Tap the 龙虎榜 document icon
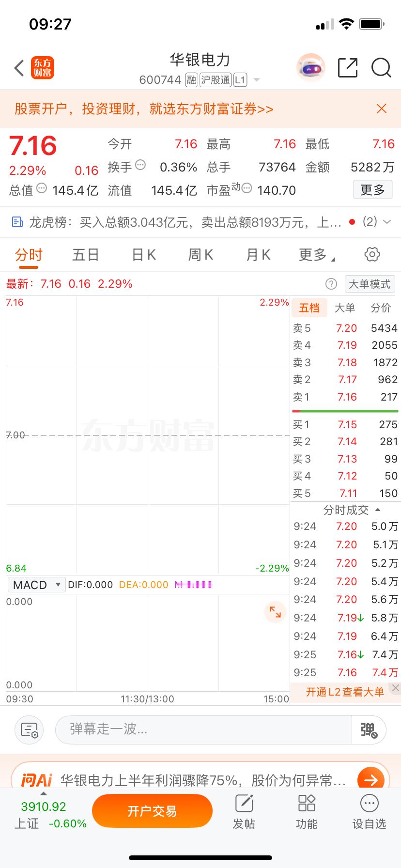Screen dimensions: 401x868 coord(17,222)
